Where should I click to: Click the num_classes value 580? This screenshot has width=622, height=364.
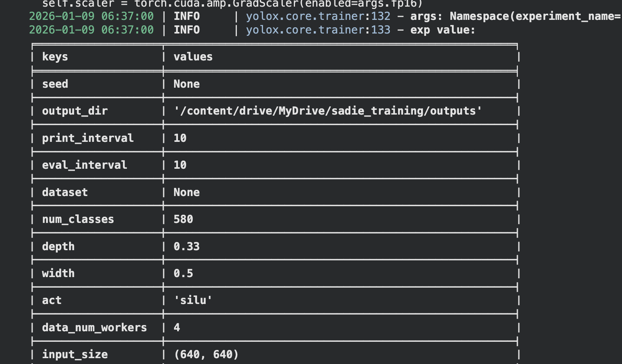tap(183, 219)
